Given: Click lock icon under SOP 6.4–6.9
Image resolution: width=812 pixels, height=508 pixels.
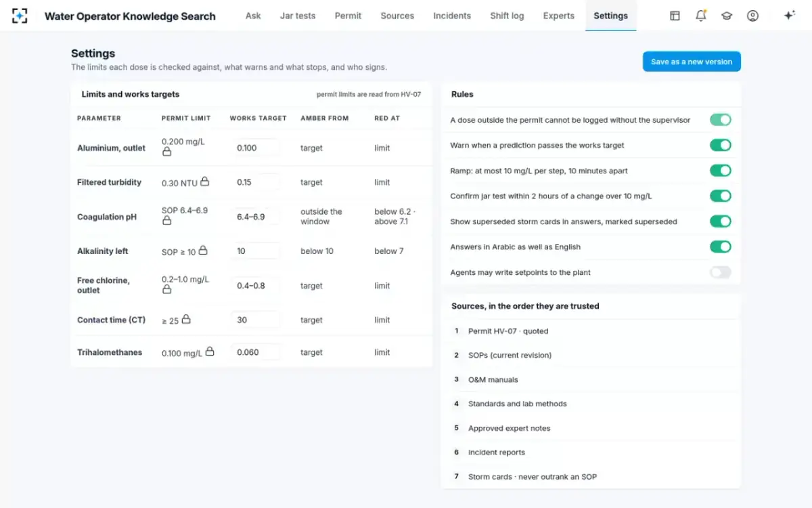Looking at the screenshot, I should 166,221.
